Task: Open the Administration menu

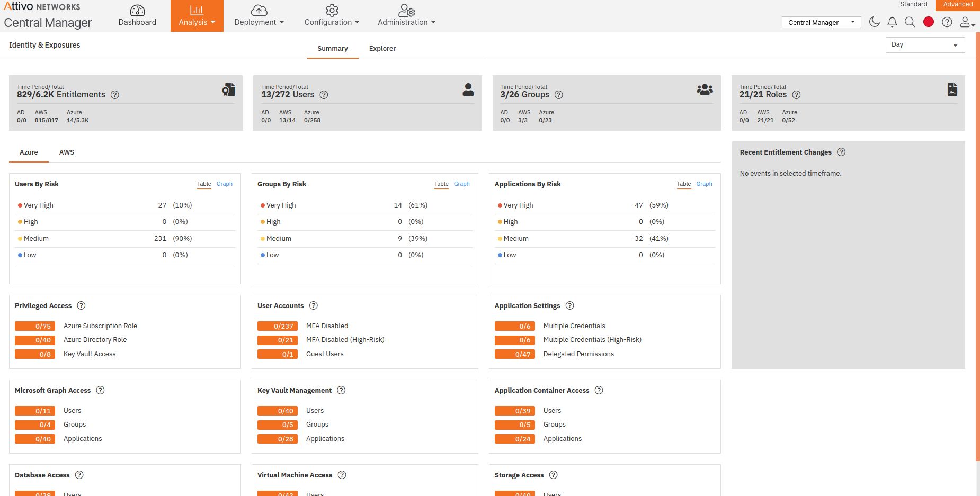Action: pos(406,16)
